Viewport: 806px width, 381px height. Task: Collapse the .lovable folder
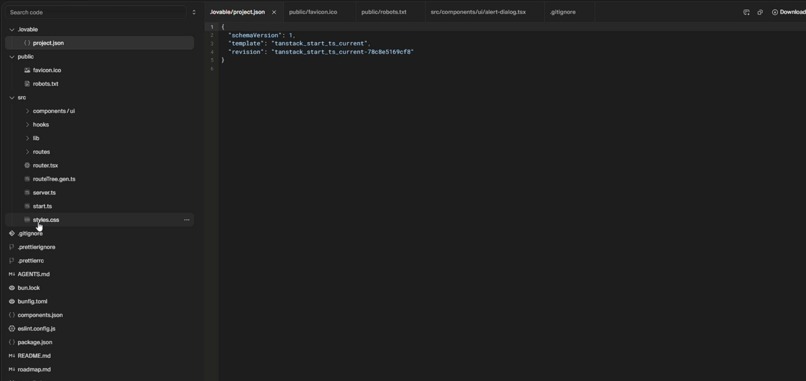point(12,29)
